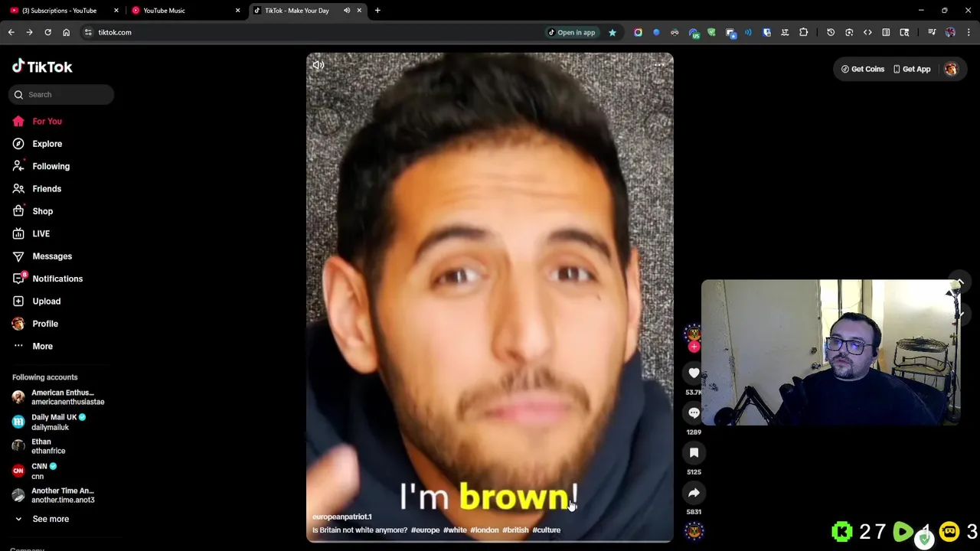Bookmark the video with 5125 saves
Image resolution: width=980 pixels, height=551 pixels.
click(694, 452)
